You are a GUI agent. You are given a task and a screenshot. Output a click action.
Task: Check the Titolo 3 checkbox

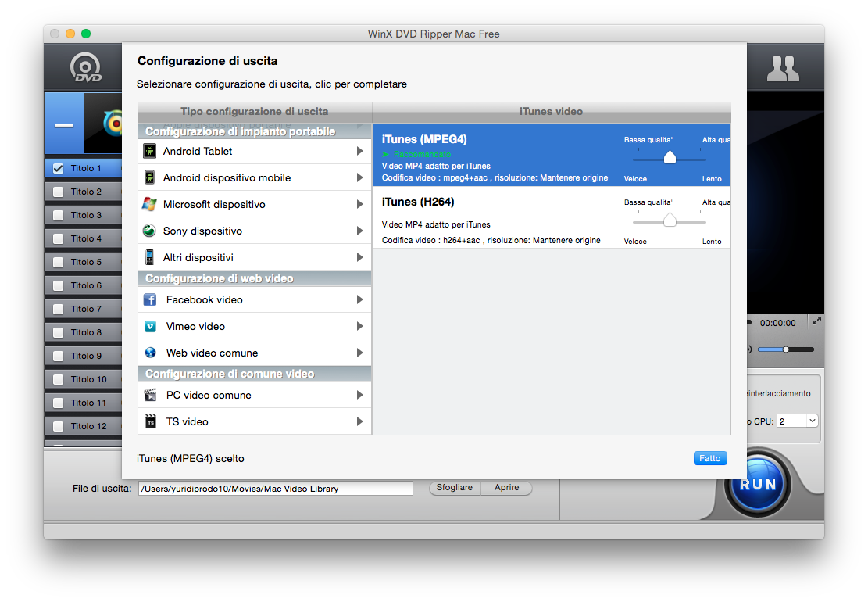(x=58, y=216)
